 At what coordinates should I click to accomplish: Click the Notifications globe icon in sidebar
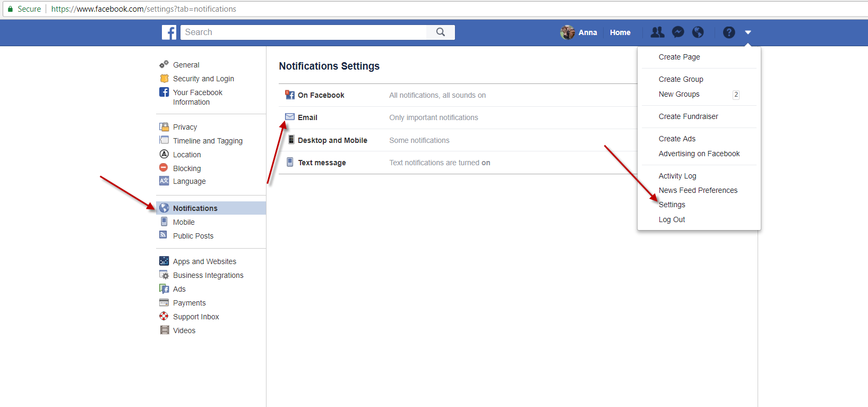164,208
